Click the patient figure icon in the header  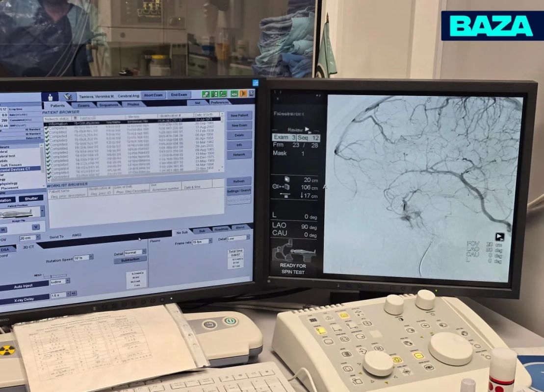click(x=51, y=98)
